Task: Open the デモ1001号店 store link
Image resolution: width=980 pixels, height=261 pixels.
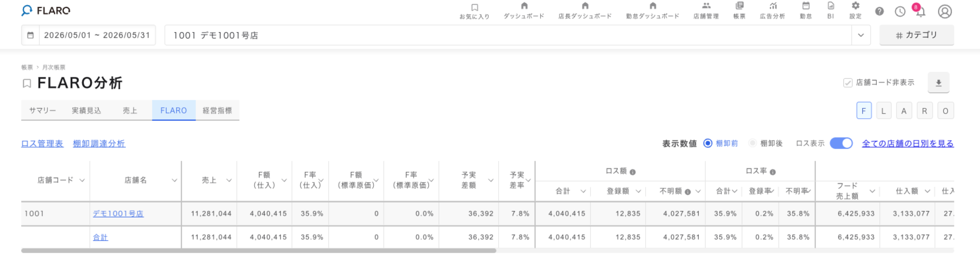Action: pos(118,214)
